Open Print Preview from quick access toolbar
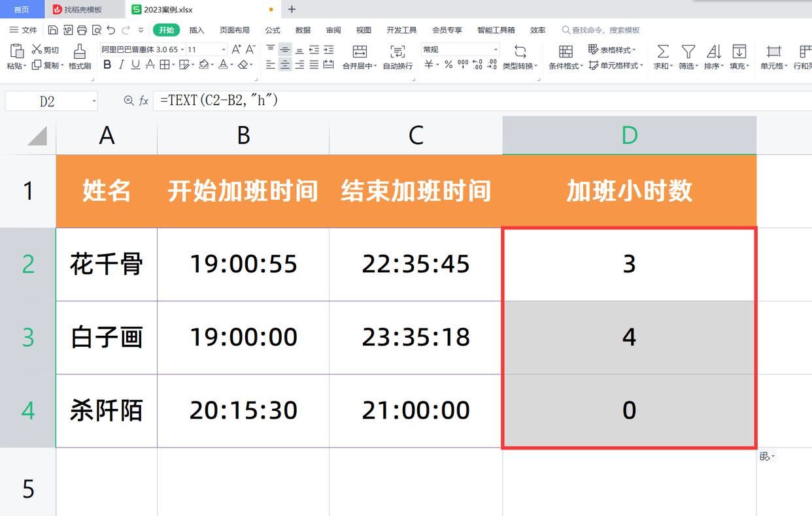Screen dimensions: 812x516 [x=97, y=30]
